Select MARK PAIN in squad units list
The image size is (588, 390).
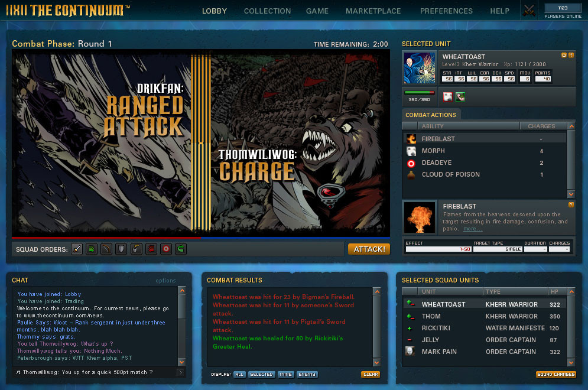tap(485, 352)
